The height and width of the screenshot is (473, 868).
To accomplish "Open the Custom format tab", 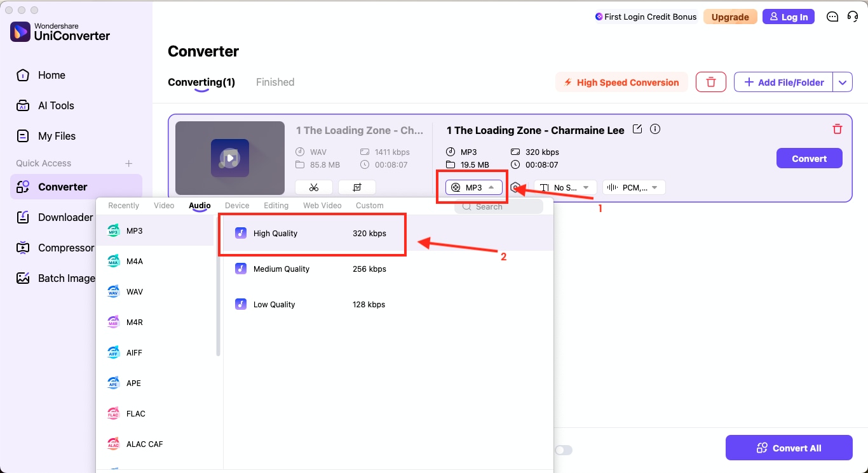I will click(x=370, y=206).
